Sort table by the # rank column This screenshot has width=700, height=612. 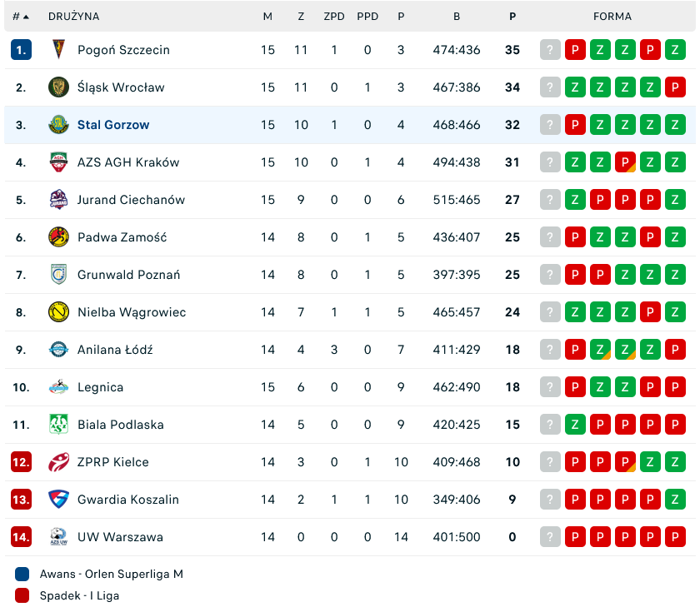tap(21, 17)
